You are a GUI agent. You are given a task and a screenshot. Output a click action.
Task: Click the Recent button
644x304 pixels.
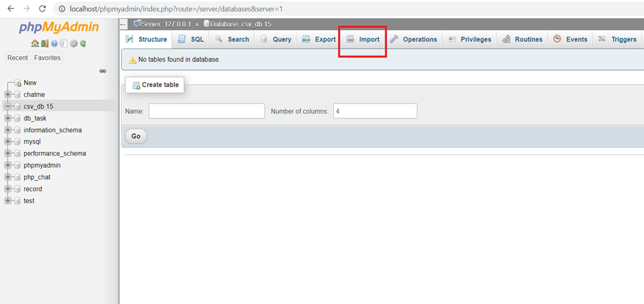coord(18,58)
